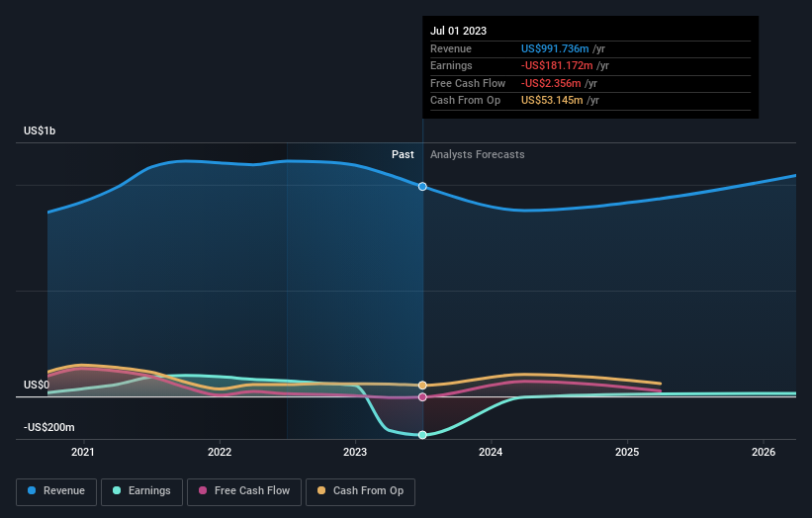Toggle the Cash From Op legend button
This screenshot has width=812, height=518.
tap(360, 491)
